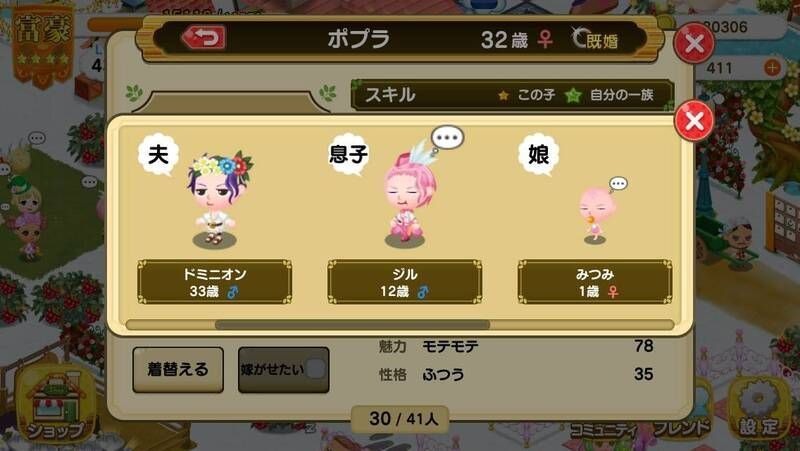Toggle the 嫁がせたい switch
Viewport: 800px width, 451px height.
(284, 369)
